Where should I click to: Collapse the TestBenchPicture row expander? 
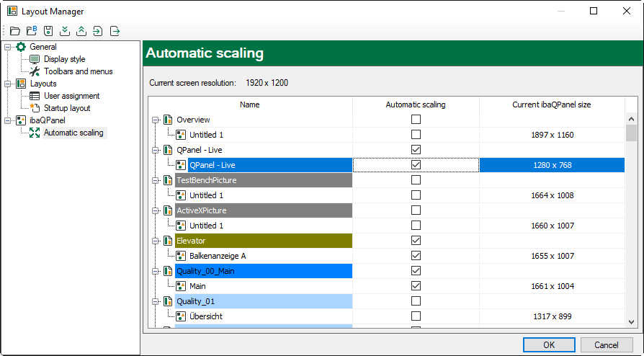coord(155,180)
